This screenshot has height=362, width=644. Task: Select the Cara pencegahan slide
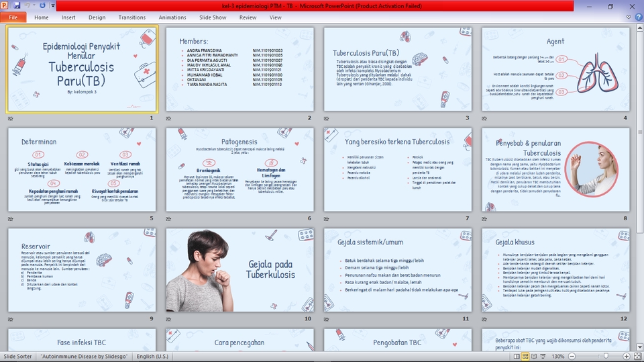coord(240,340)
